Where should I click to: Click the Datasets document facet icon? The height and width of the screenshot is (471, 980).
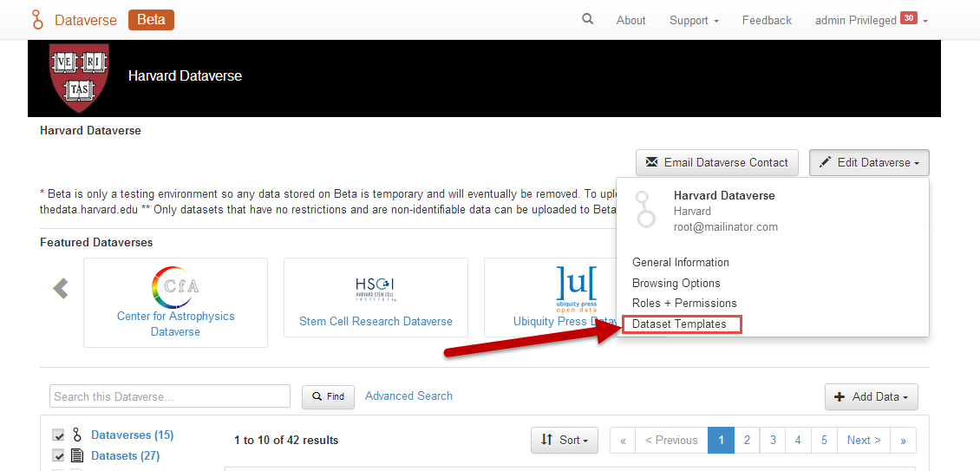click(x=77, y=456)
